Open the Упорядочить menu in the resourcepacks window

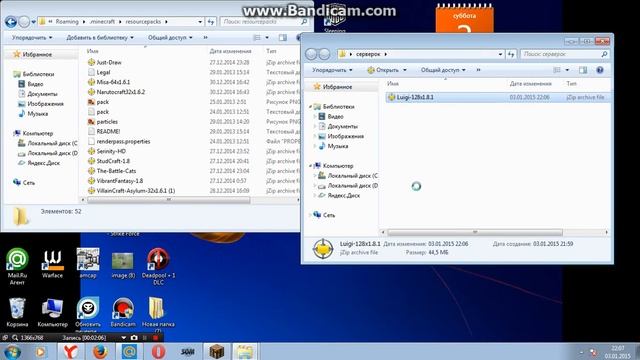point(32,38)
